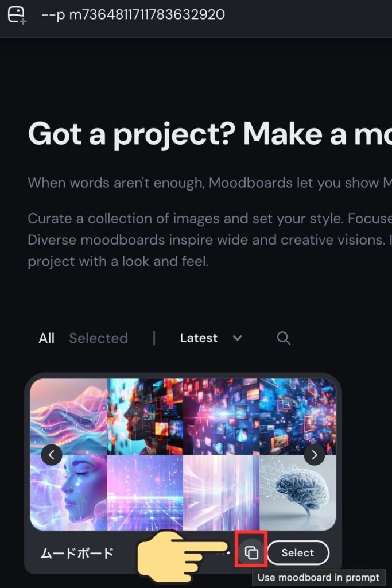
Task: Focus the prompt field containing --p code
Action: click(x=210, y=15)
